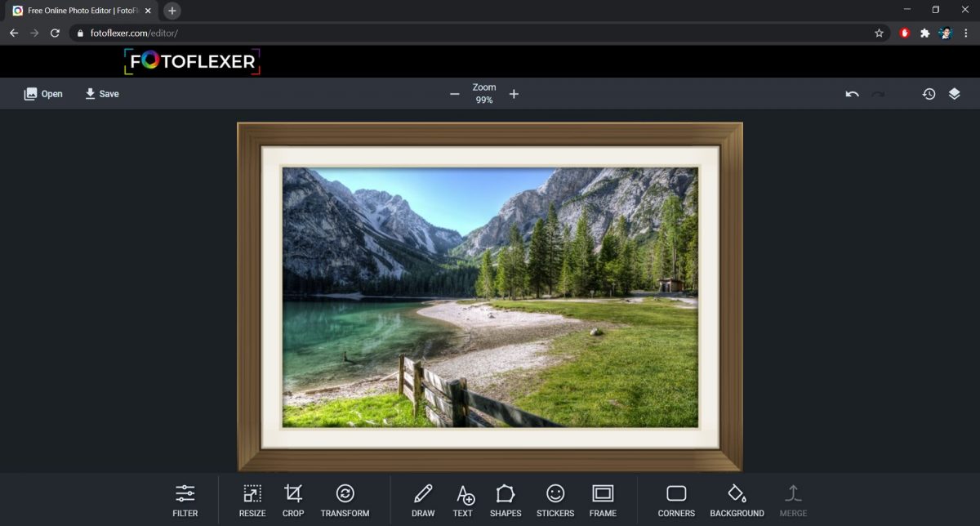Image resolution: width=980 pixels, height=526 pixels.
Task: Open the Shapes tool
Action: tap(506, 499)
